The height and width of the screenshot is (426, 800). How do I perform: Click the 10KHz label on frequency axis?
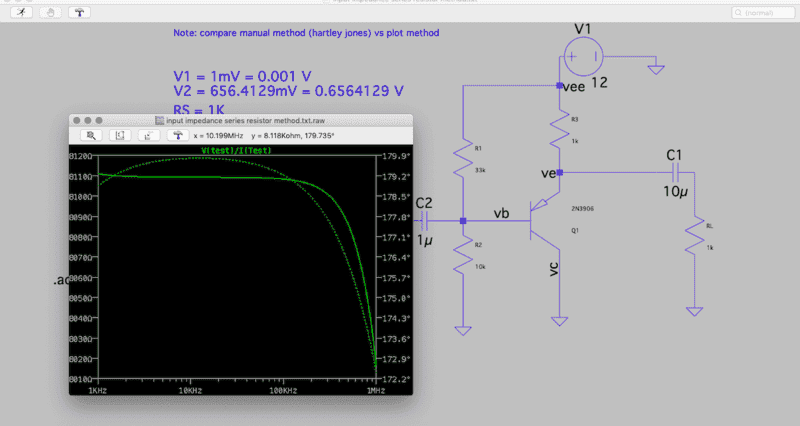190,391
